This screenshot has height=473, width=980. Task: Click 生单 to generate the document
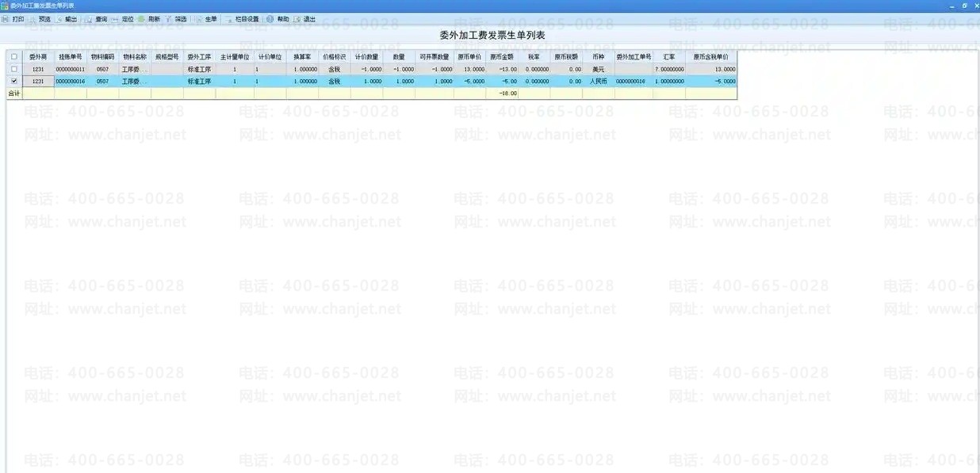coord(206,19)
